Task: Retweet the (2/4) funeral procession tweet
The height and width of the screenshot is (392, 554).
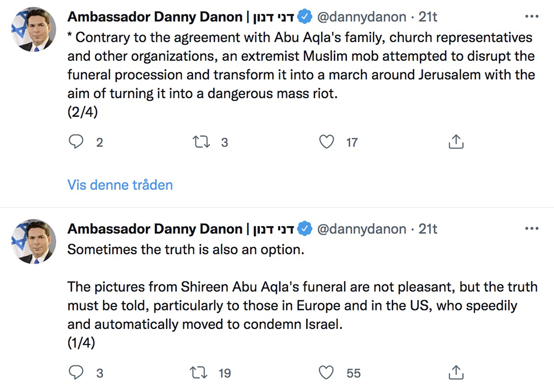Action: (x=200, y=142)
